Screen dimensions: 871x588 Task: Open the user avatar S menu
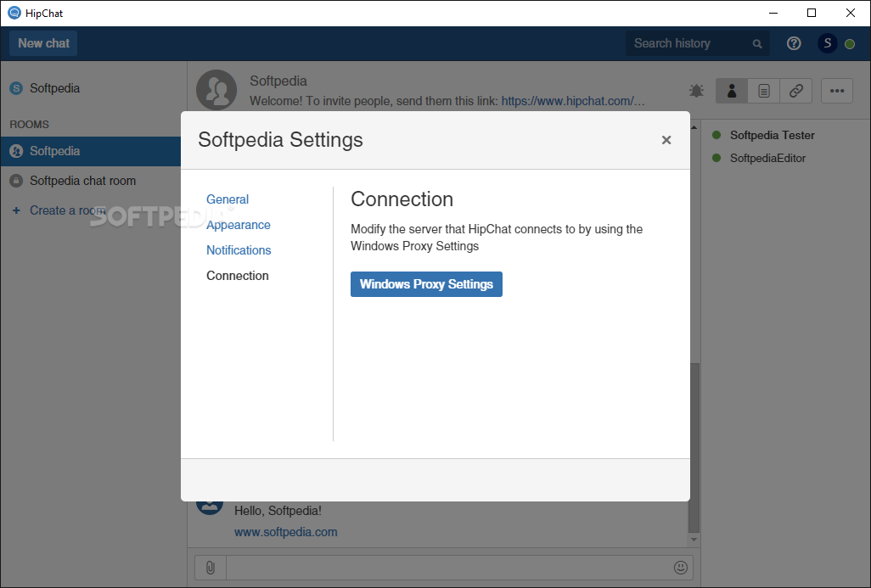click(827, 43)
